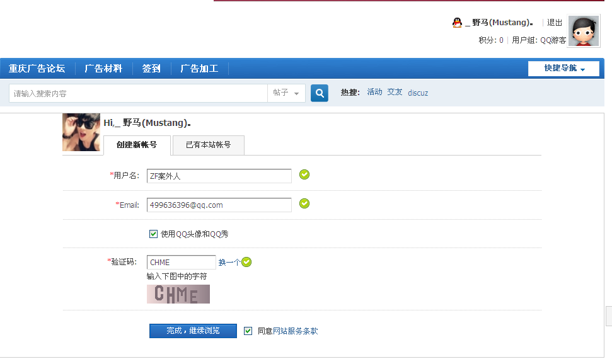Image resolution: width=612 pixels, height=364 pixels.
Task: Switch to the 创建新帐号 tab
Action: tap(137, 145)
